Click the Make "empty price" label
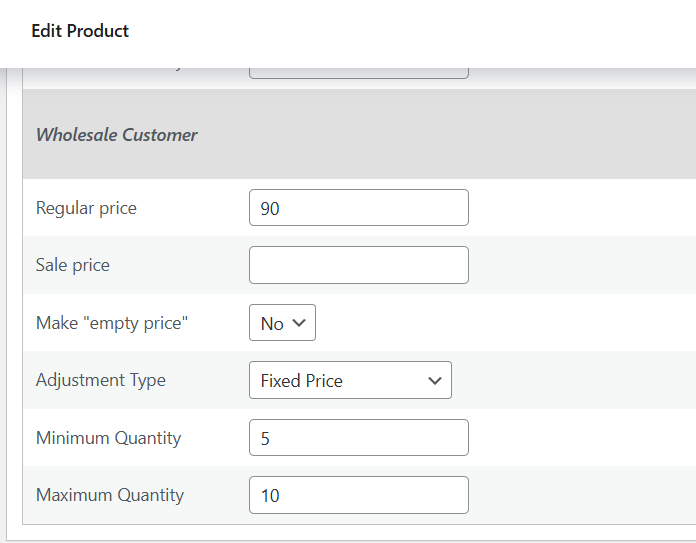The width and height of the screenshot is (696, 543). pos(112,323)
